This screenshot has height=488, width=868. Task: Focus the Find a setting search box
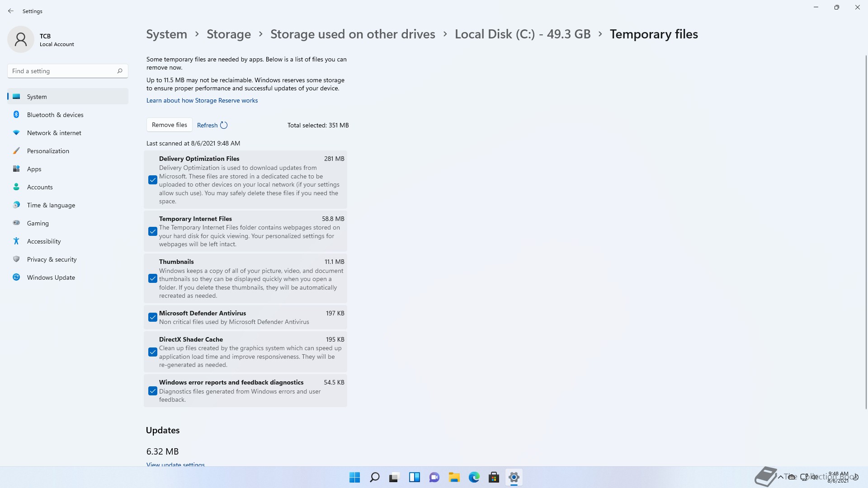[68, 71]
